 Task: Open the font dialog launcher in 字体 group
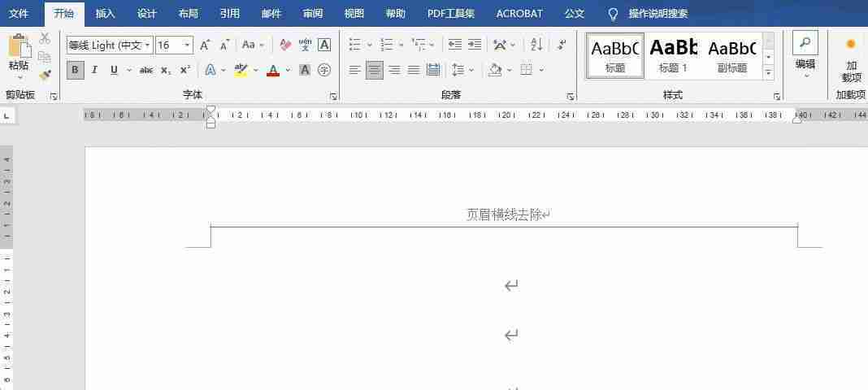click(334, 96)
